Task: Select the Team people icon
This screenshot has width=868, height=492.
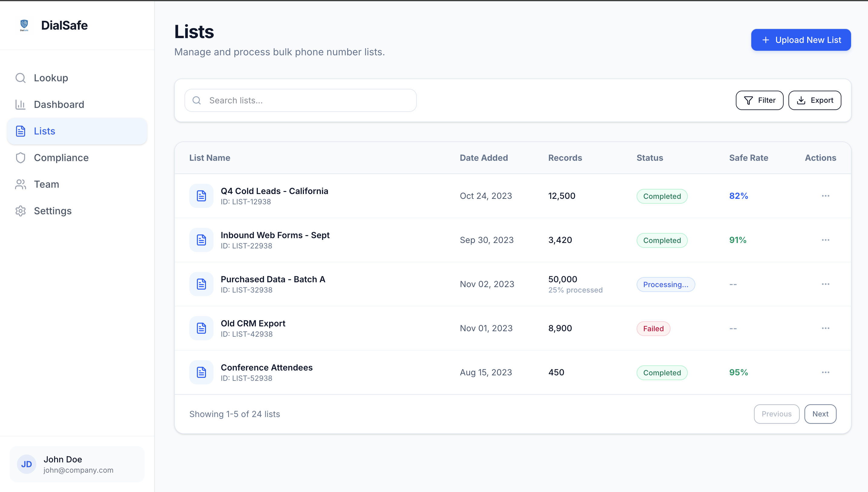Action: point(21,184)
